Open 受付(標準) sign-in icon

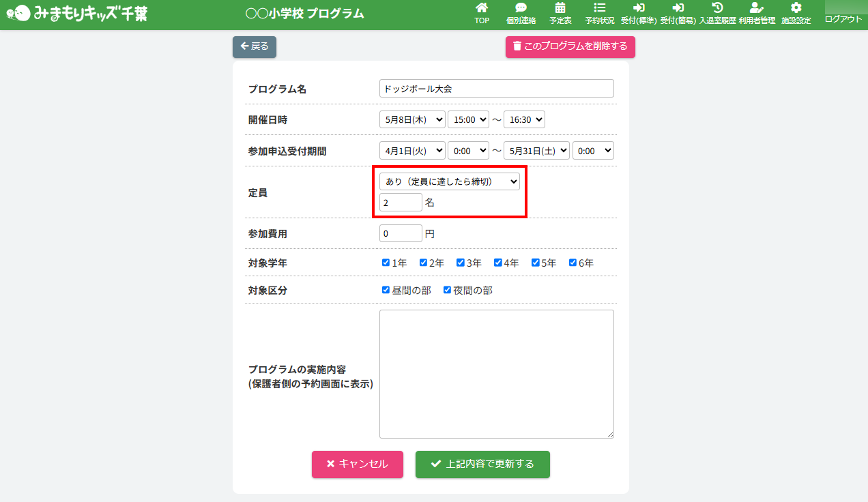tap(639, 8)
